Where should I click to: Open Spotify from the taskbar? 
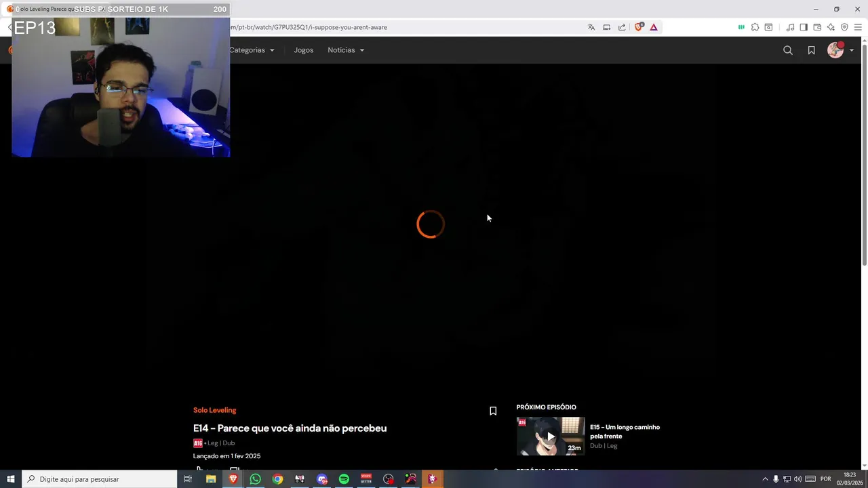[344, 479]
